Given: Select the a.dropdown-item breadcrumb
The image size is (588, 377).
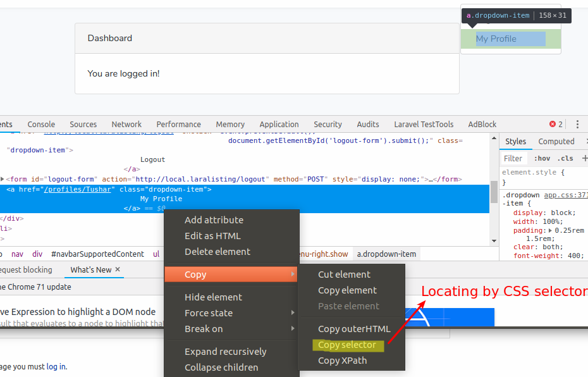Looking at the screenshot, I should pyautogui.click(x=386, y=254).
